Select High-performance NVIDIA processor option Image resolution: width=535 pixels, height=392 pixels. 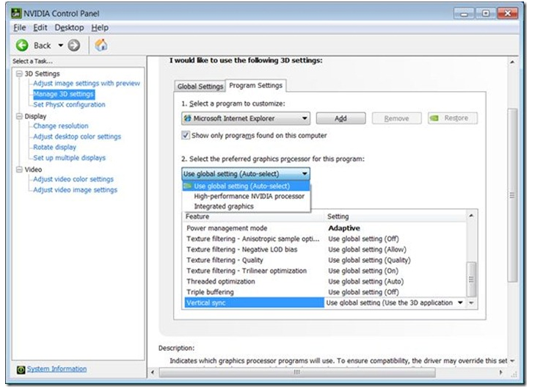point(249,196)
